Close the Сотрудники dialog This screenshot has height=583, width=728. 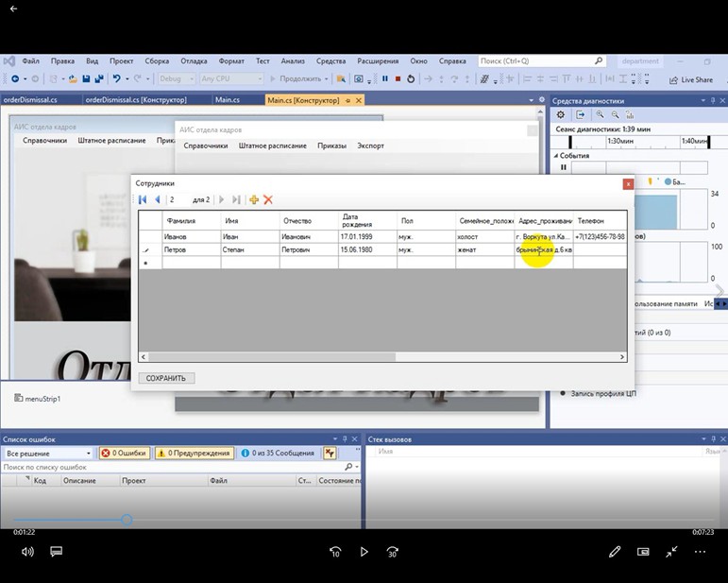pyautogui.click(x=628, y=184)
